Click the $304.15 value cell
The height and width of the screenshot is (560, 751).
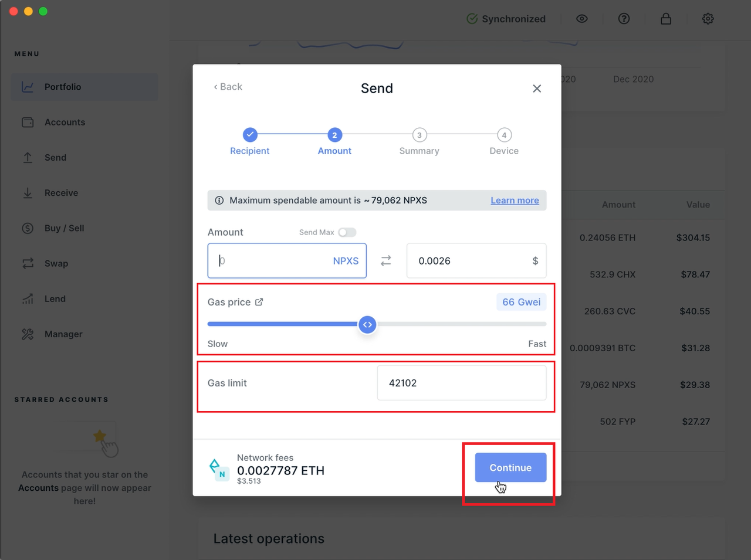point(693,237)
